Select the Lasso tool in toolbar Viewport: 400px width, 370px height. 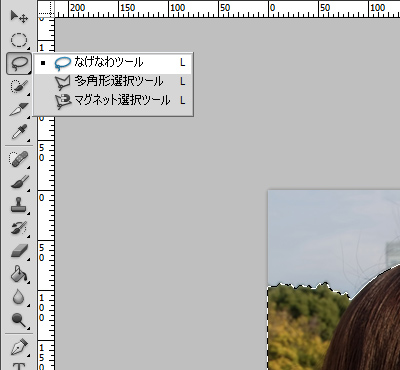tap(19, 63)
